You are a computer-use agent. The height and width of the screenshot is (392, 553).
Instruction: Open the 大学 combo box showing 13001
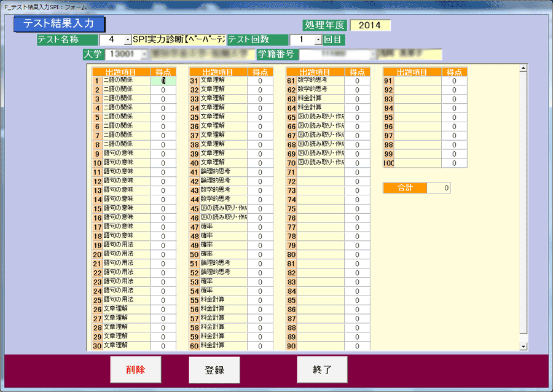[145, 55]
